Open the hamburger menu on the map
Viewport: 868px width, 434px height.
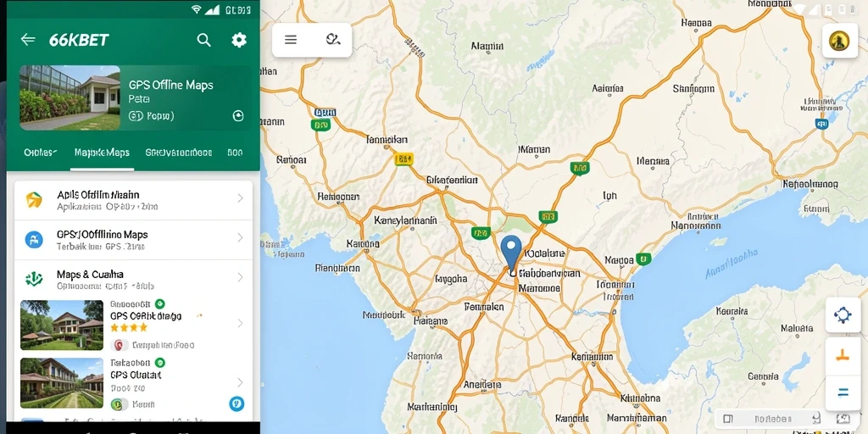291,40
